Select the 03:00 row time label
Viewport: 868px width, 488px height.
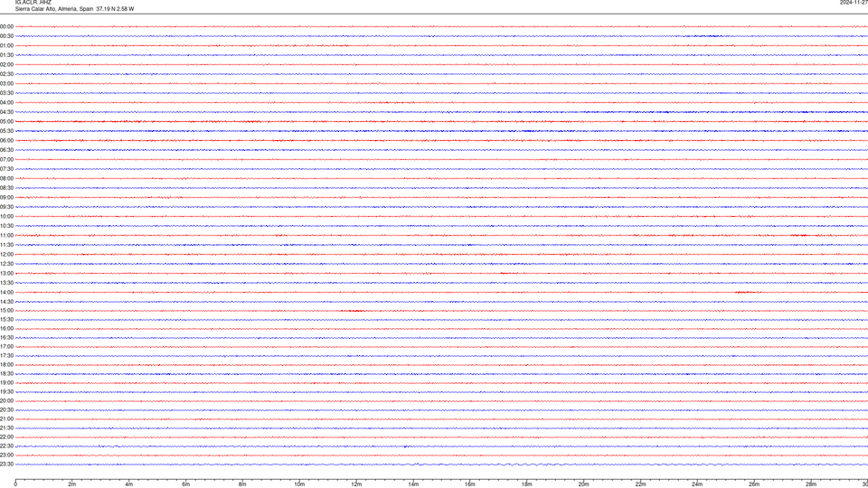pyautogui.click(x=6, y=83)
